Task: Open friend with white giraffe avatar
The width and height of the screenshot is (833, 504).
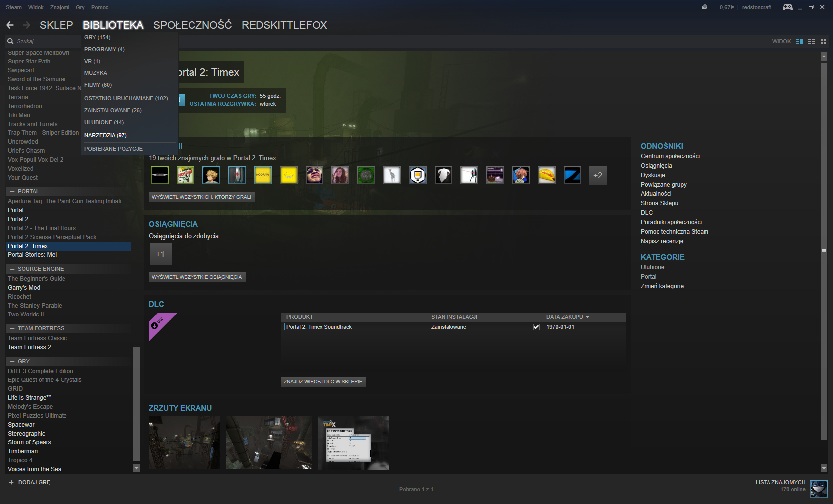Action: point(392,175)
